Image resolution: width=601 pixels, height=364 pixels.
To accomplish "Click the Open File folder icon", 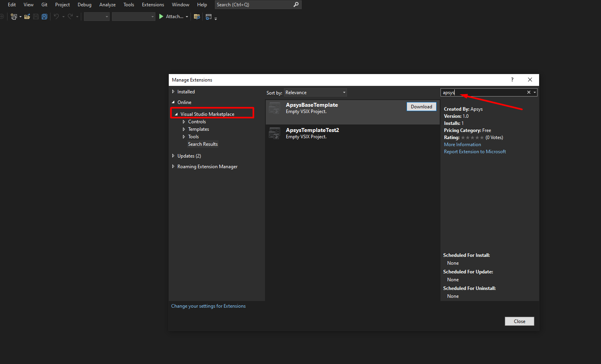I will pyautogui.click(x=27, y=17).
